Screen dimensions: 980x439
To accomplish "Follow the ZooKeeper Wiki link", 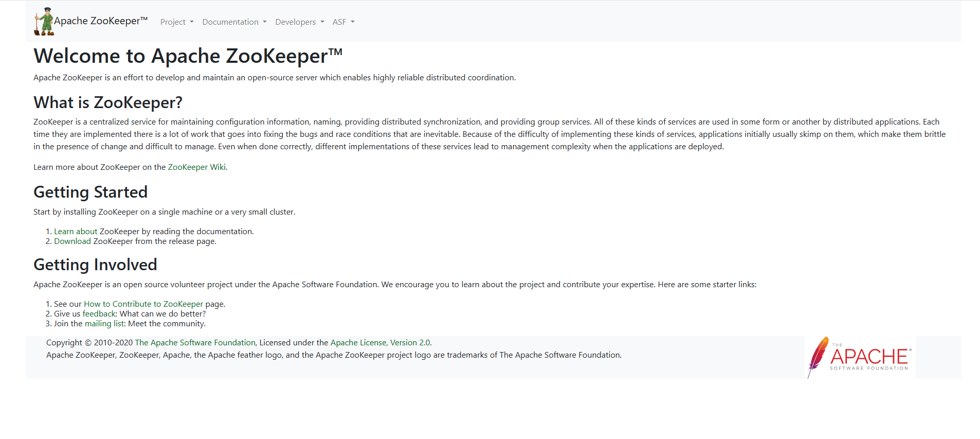I will point(197,167).
